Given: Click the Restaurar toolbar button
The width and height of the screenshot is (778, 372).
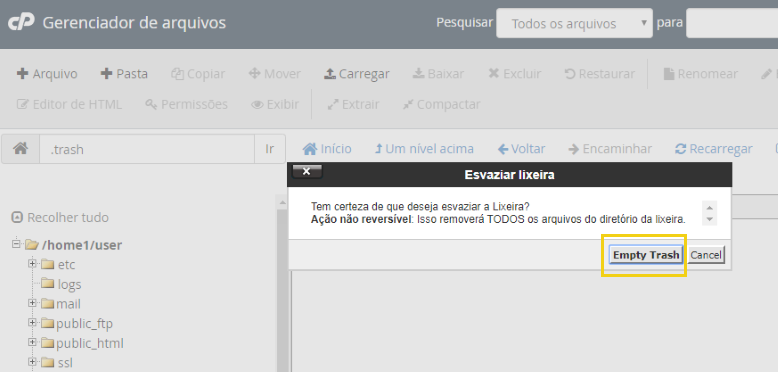Looking at the screenshot, I should 600,74.
